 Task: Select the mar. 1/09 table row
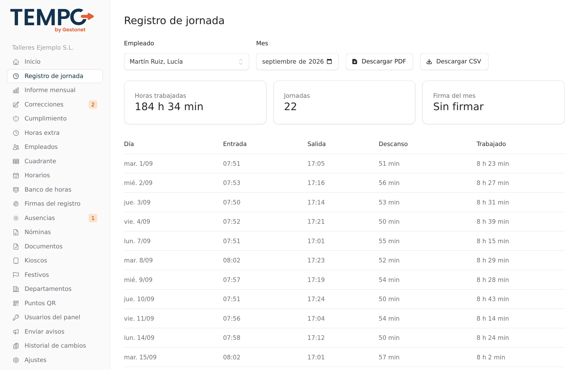(x=344, y=163)
